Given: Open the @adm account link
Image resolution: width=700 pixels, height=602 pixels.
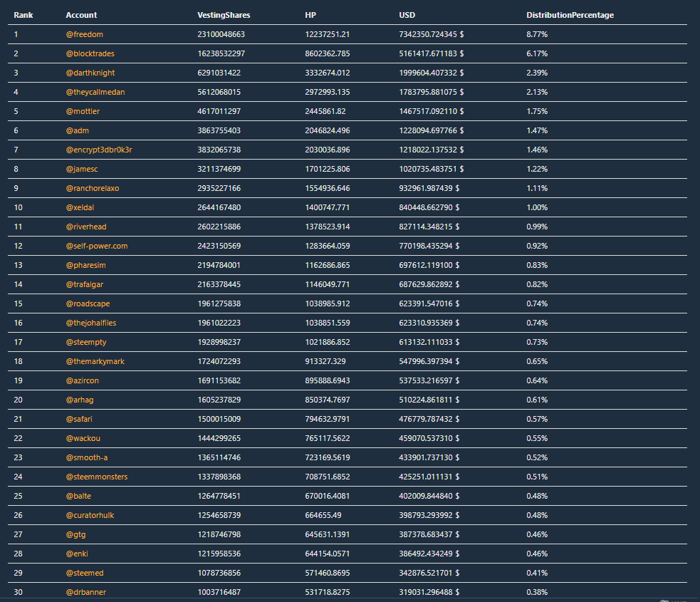Looking at the screenshot, I should (x=77, y=130).
